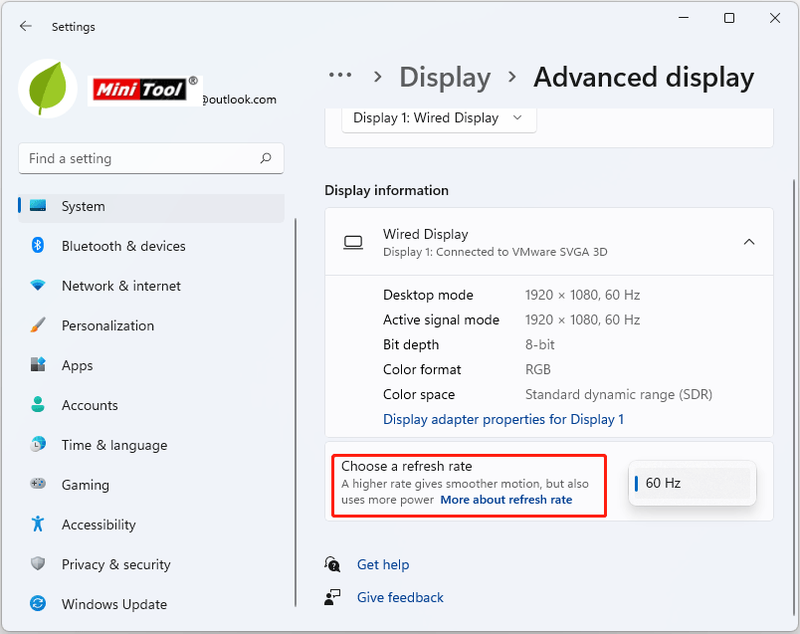The width and height of the screenshot is (800, 634).
Task: Click the Accessibility figure icon
Action: 38,523
